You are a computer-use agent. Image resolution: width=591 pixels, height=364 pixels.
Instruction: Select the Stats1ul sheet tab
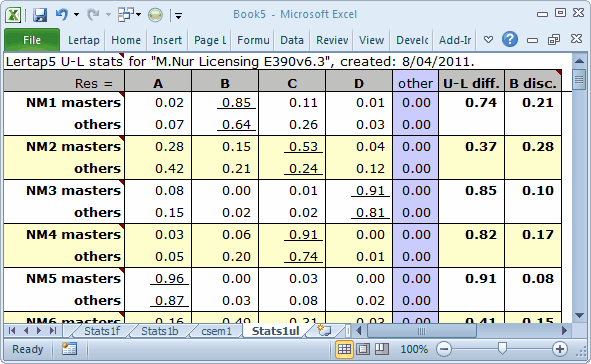[x=276, y=331]
